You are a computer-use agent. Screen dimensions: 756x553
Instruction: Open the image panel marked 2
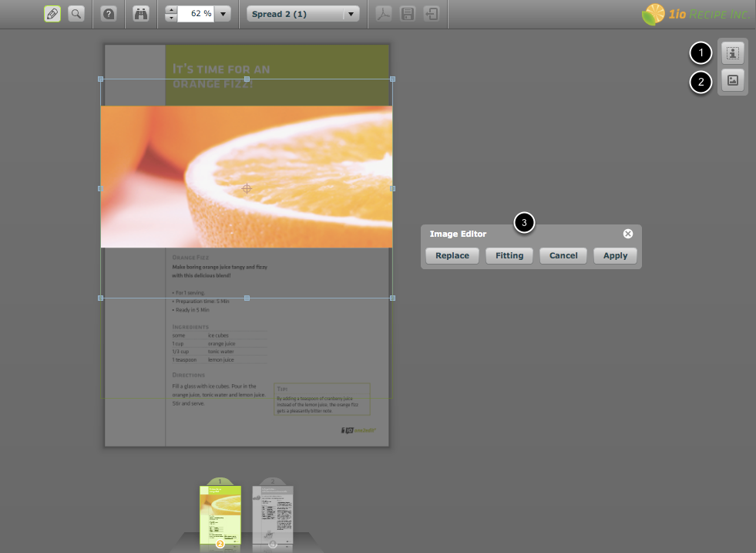[x=731, y=81]
